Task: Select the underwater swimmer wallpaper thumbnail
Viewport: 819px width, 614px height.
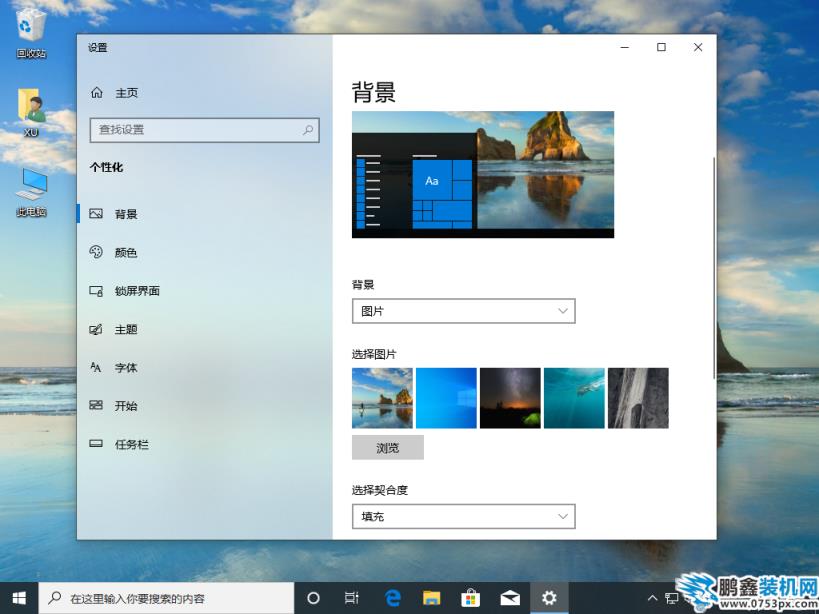Action: (x=575, y=398)
